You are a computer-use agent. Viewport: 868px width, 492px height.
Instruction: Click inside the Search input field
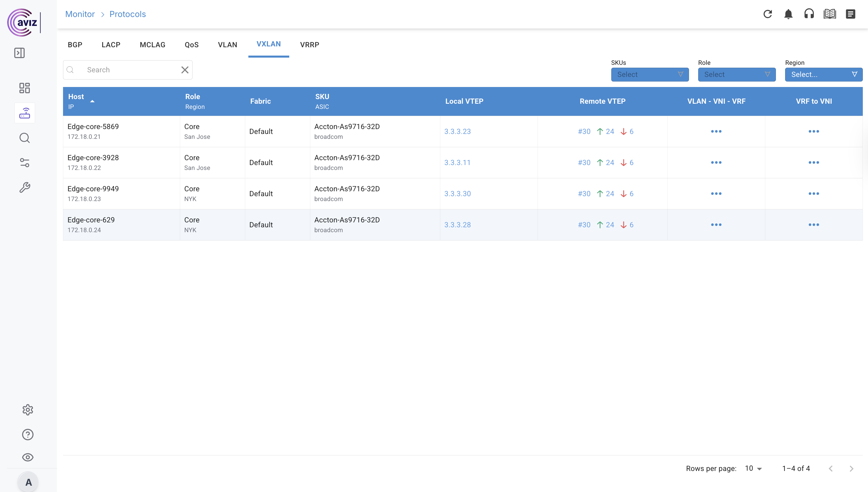128,70
